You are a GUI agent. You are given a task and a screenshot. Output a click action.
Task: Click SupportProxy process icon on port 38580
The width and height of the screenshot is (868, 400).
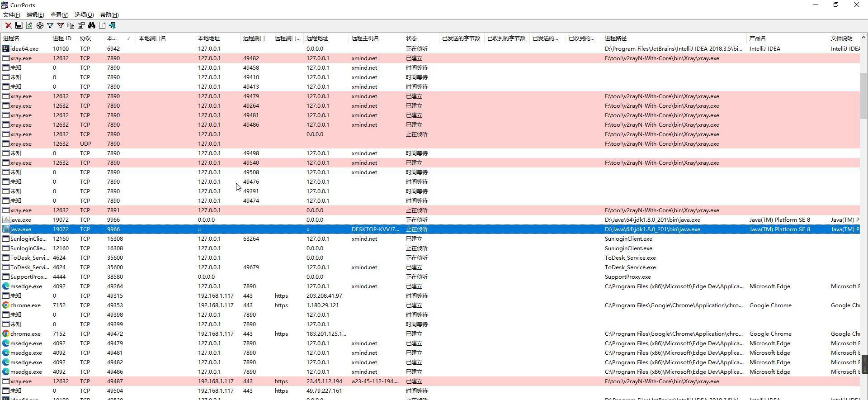point(6,276)
